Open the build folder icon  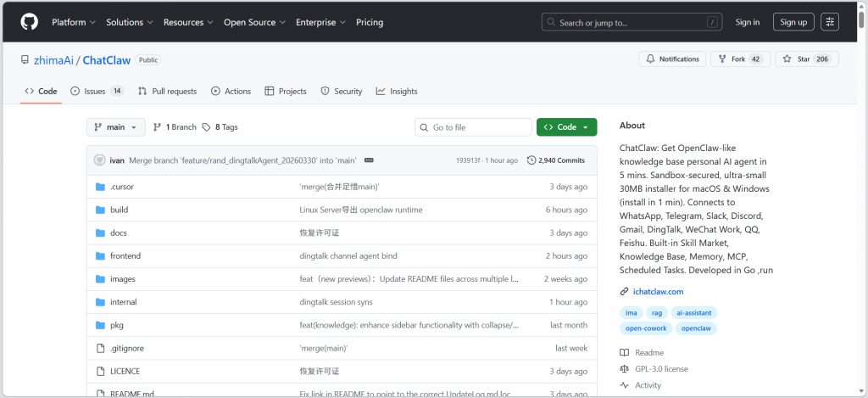100,210
